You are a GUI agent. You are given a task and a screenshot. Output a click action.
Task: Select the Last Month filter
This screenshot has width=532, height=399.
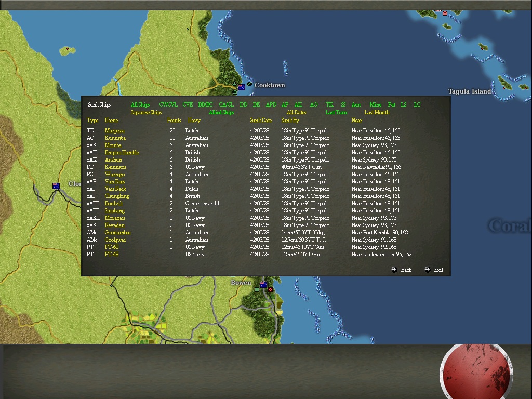pyautogui.click(x=377, y=112)
